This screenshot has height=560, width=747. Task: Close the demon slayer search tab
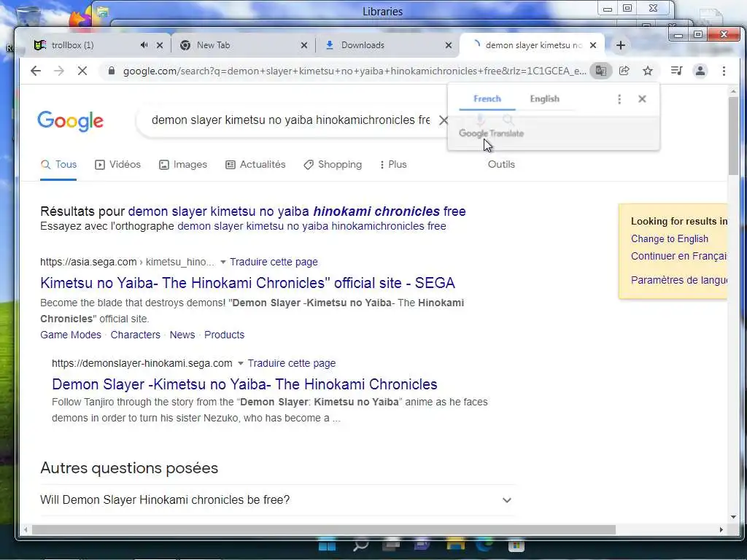(592, 45)
